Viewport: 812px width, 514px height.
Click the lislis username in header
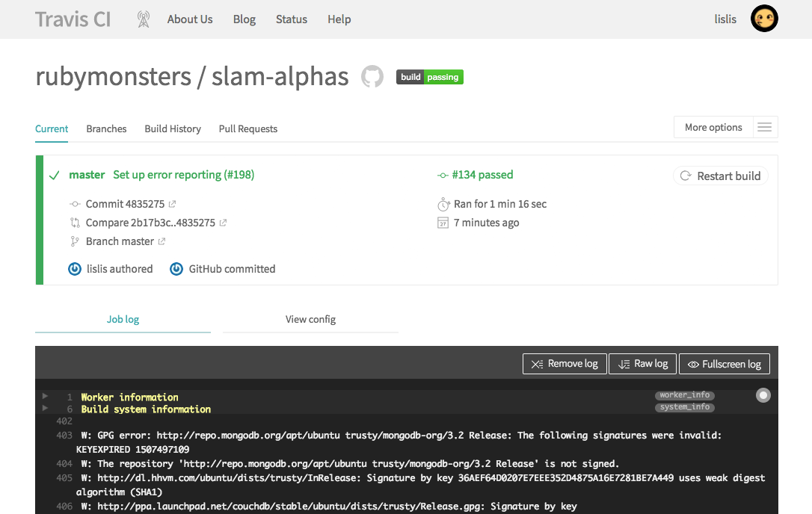[x=725, y=19]
